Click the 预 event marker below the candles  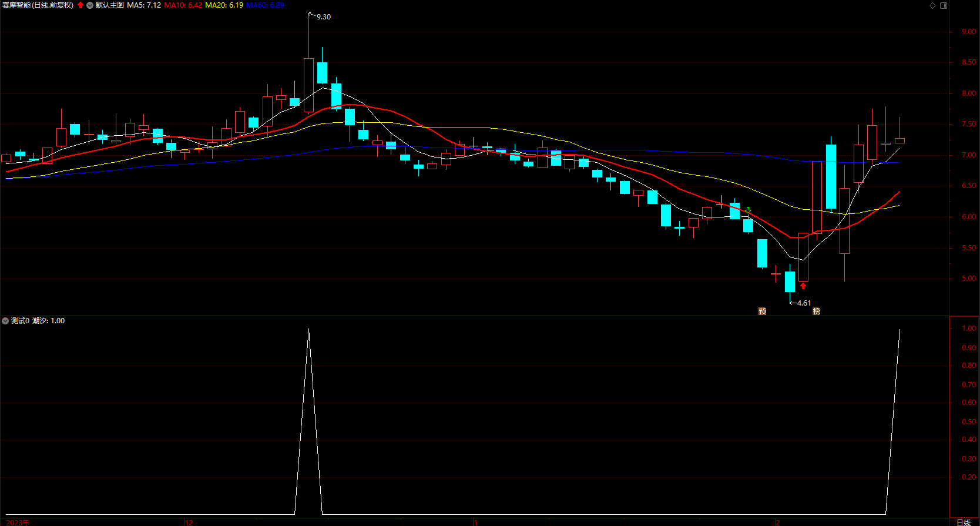[x=762, y=311]
